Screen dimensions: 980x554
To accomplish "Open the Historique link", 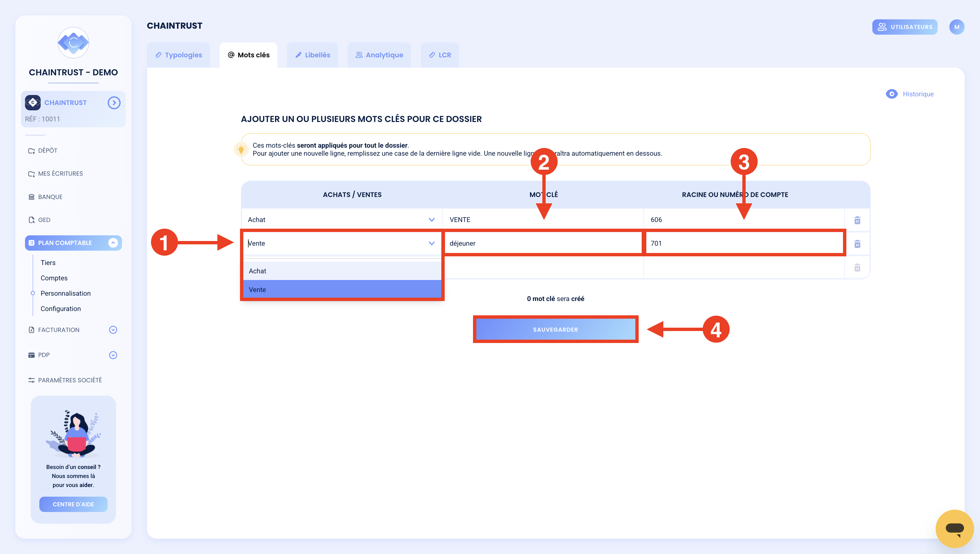I will click(x=918, y=94).
